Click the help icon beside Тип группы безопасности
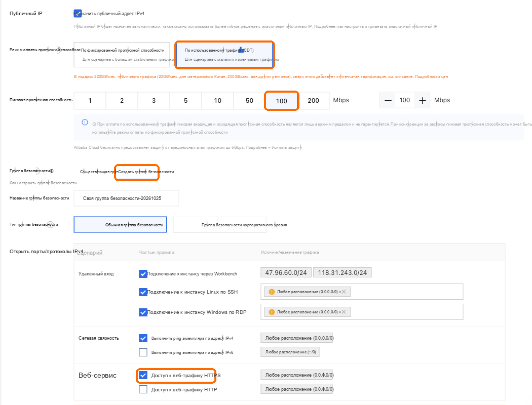 [50, 224]
